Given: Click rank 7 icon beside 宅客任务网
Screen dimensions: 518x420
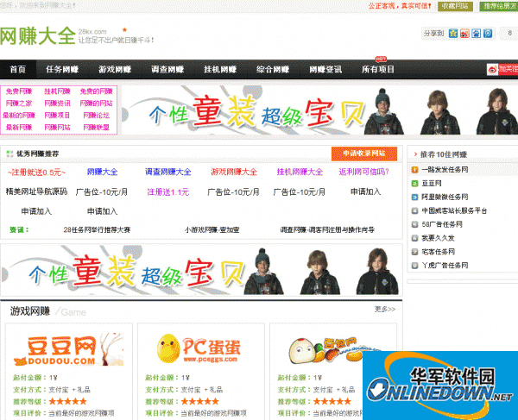Looking at the screenshot, I should coord(414,252).
